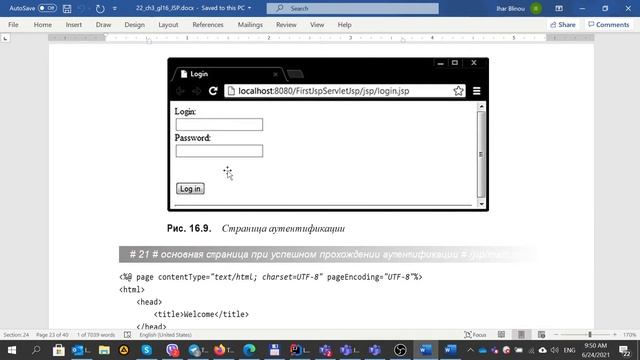Save the document with the floppy icon

click(67, 8)
